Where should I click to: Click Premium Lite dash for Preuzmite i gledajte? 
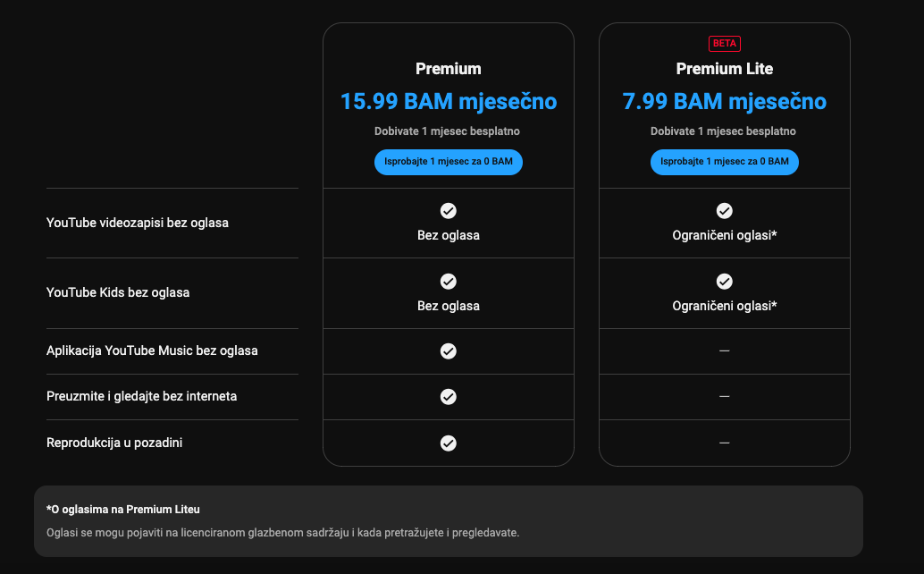[724, 397]
